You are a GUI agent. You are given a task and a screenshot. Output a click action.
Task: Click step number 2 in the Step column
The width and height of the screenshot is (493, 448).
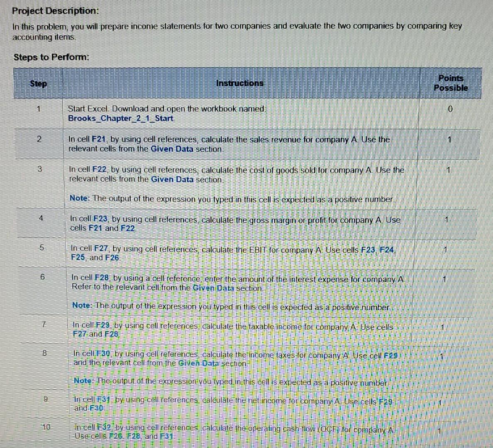click(x=39, y=139)
